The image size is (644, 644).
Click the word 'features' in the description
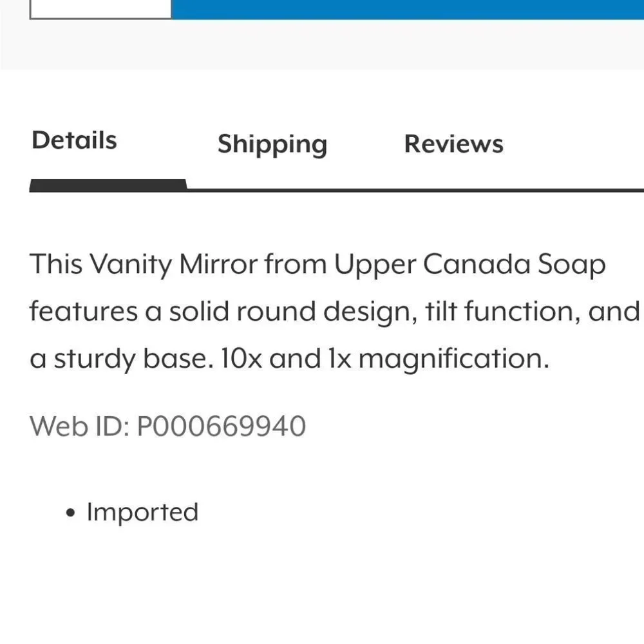83,311
